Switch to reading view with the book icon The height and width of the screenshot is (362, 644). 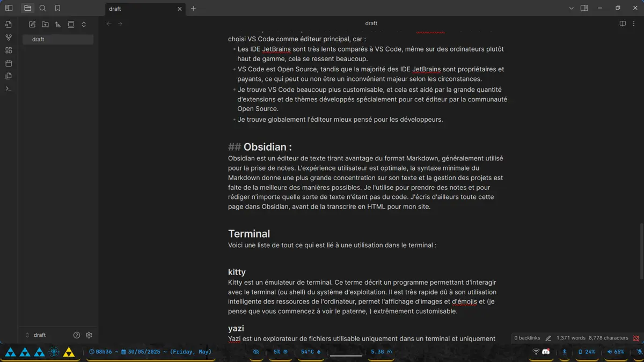623,24
